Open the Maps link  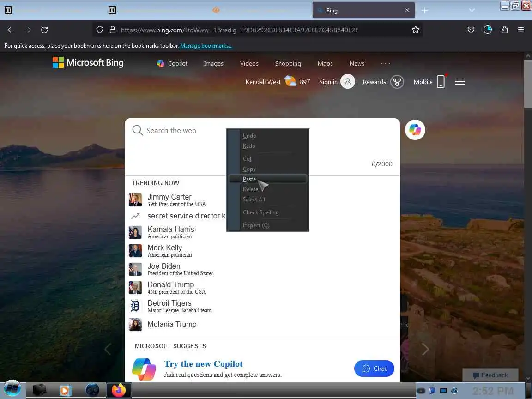click(325, 63)
